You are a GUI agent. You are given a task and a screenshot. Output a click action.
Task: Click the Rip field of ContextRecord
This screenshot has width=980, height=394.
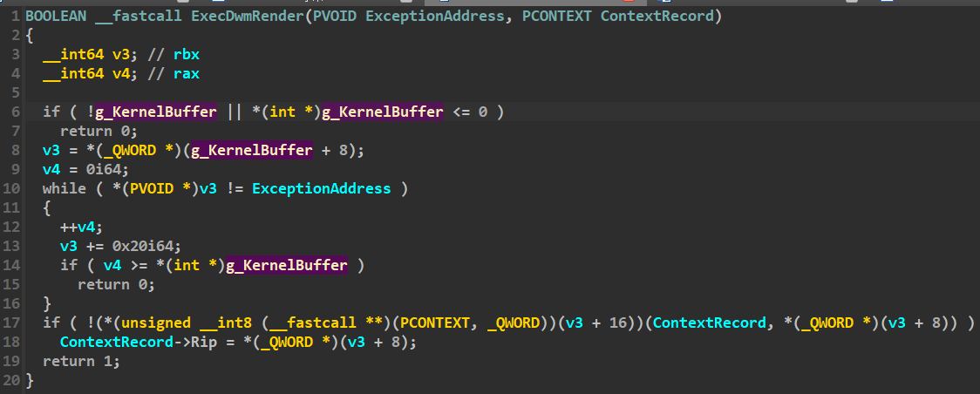click(204, 343)
